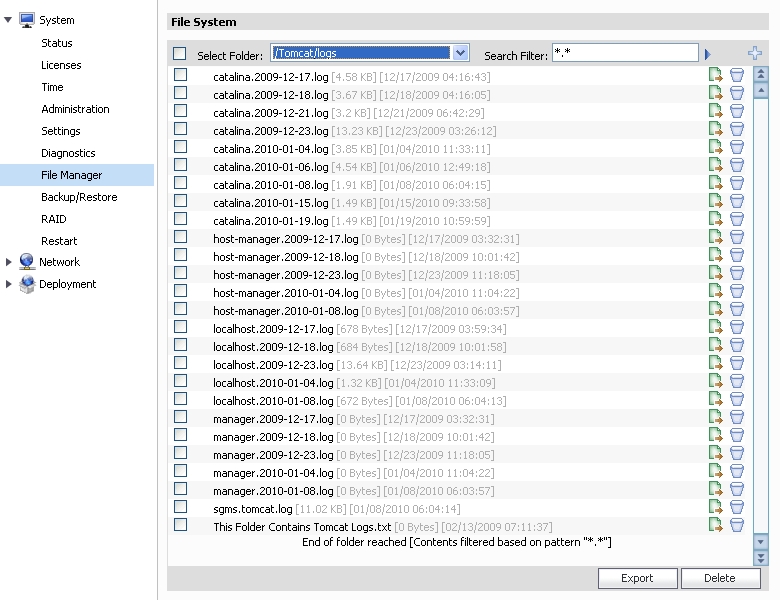Click the file name catalina.2010-01-06.log
780x600 pixels.
coord(271,167)
